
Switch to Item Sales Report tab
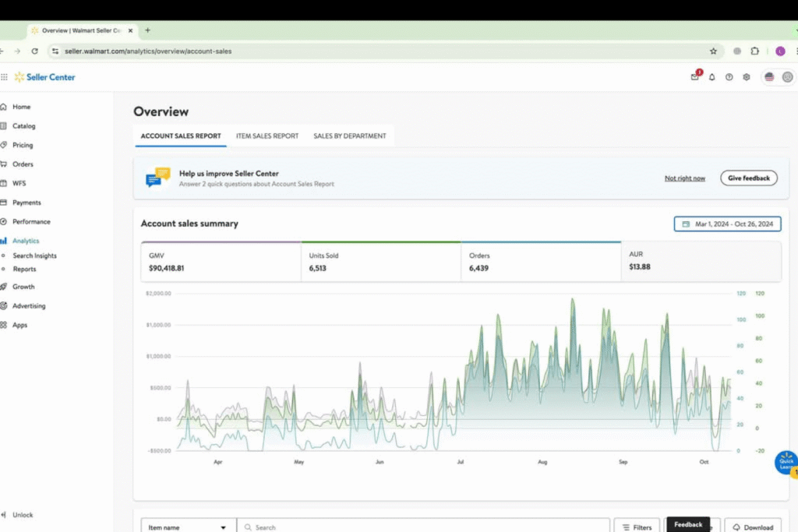tap(267, 136)
